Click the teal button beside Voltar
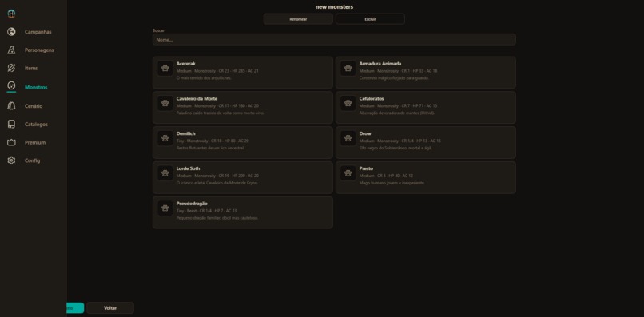This screenshot has width=644, height=317. click(x=75, y=308)
